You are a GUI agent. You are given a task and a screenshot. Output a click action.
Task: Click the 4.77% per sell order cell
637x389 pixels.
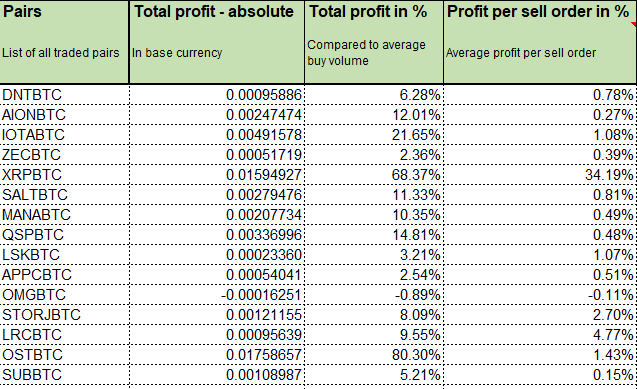[x=540, y=335]
